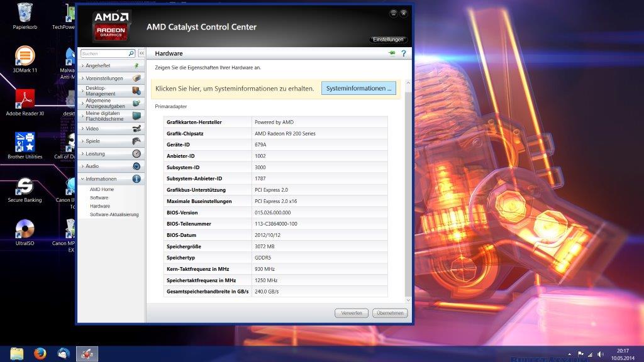Click the Speichertyp value GDDR5
Screen dimensions: 644x362
(x=263, y=258)
